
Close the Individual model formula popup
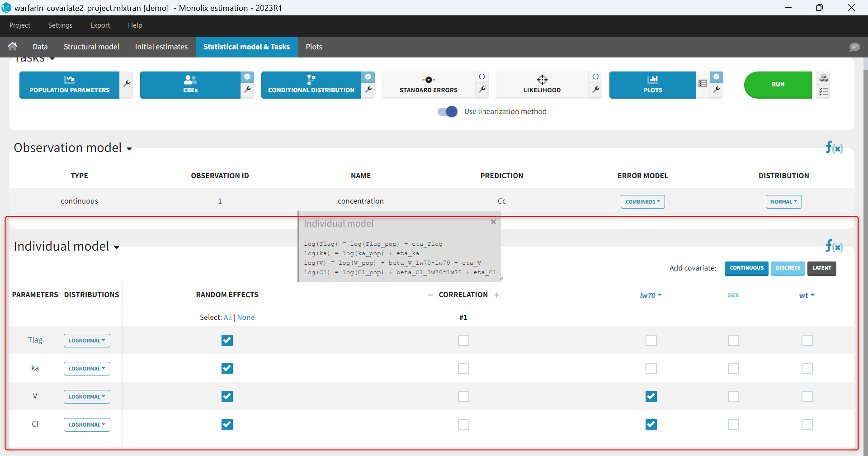coord(493,222)
